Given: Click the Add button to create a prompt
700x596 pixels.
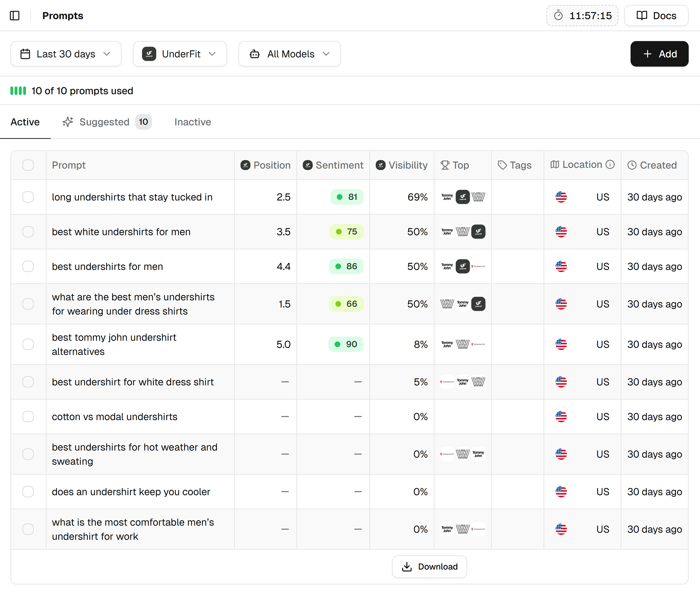Looking at the screenshot, I should point(659,54).
